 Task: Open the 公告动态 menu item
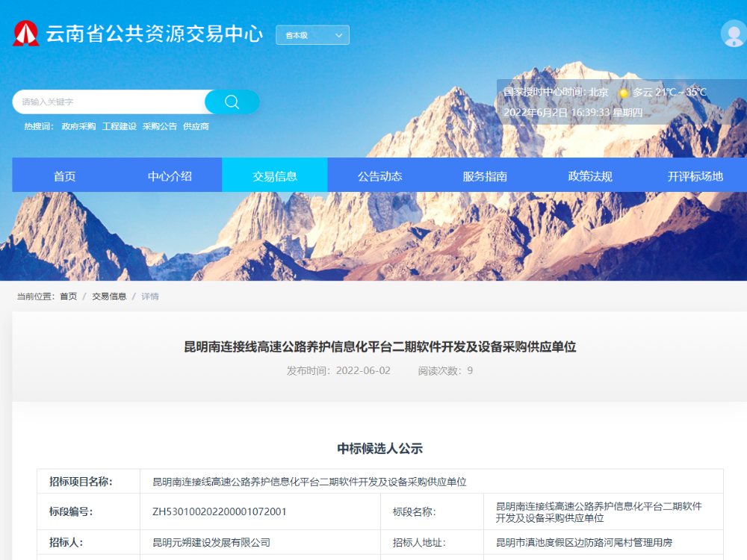point(379,175)
